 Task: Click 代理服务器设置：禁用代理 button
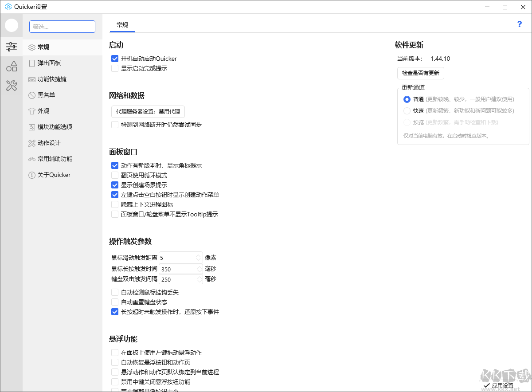pyautogui.click(x=148, y=112)
